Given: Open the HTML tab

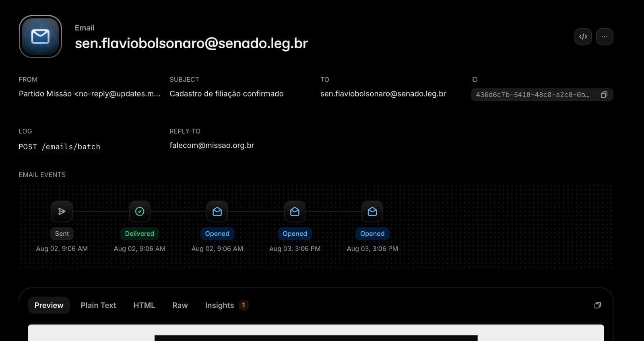Looking at the screenshot, I should [144, 306].
